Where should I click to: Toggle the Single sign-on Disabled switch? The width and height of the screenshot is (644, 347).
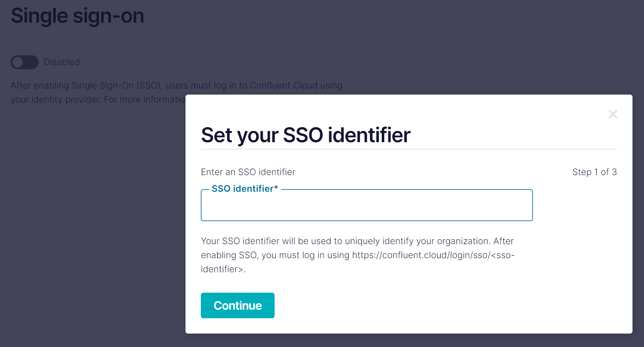[25, 62]
